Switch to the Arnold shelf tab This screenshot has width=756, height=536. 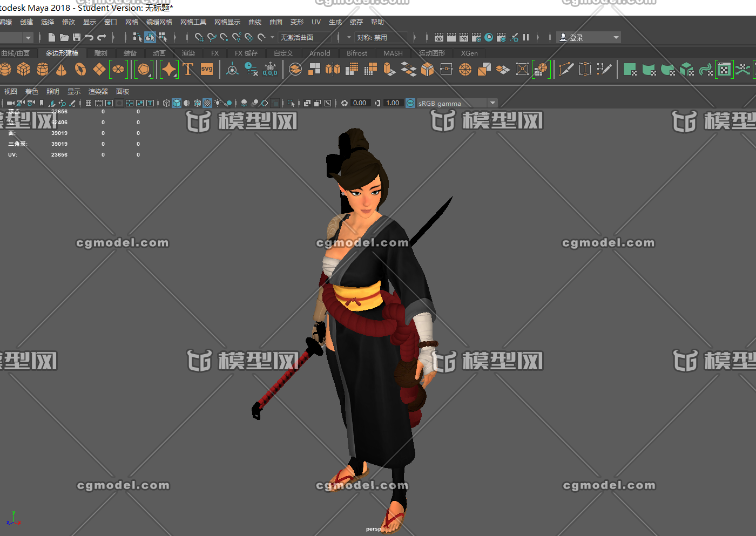coord(320,53)
